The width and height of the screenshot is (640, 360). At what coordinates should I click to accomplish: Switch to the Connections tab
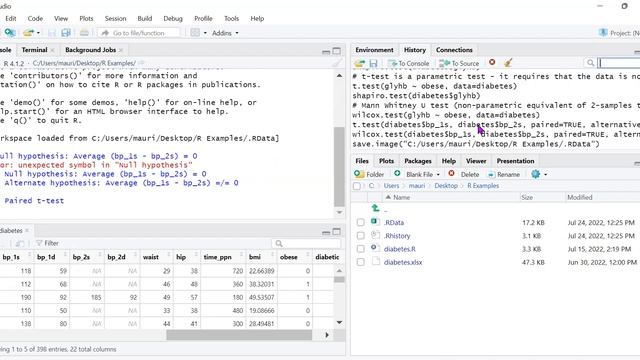pos(454,50)
